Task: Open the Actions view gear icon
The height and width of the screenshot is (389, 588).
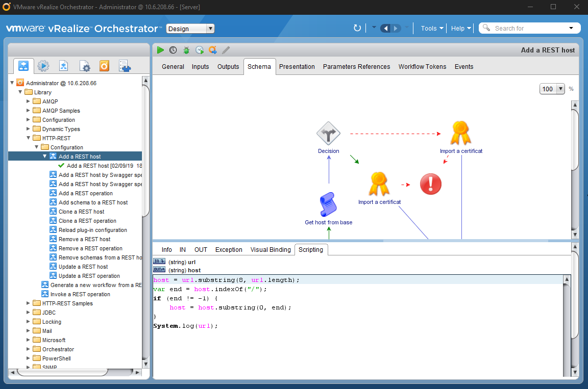Action: tap(43, 66)
